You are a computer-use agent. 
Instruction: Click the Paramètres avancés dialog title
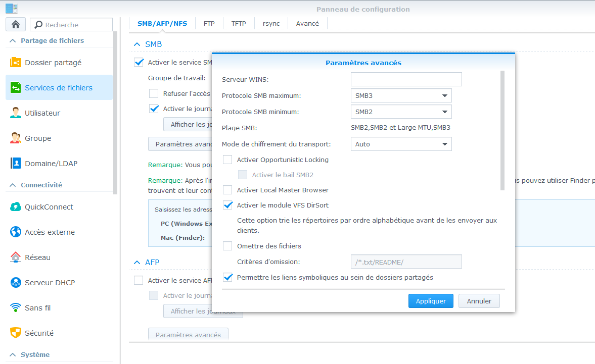(x=363, y=63)
